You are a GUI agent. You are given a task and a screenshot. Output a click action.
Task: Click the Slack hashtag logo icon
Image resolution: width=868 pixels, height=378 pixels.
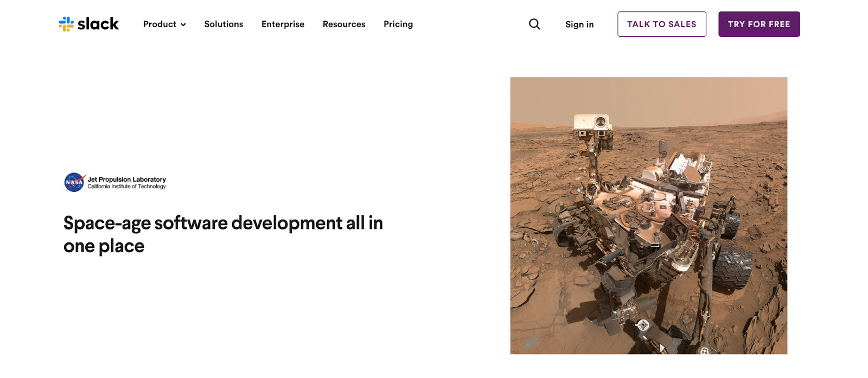[x=66, y=24]
